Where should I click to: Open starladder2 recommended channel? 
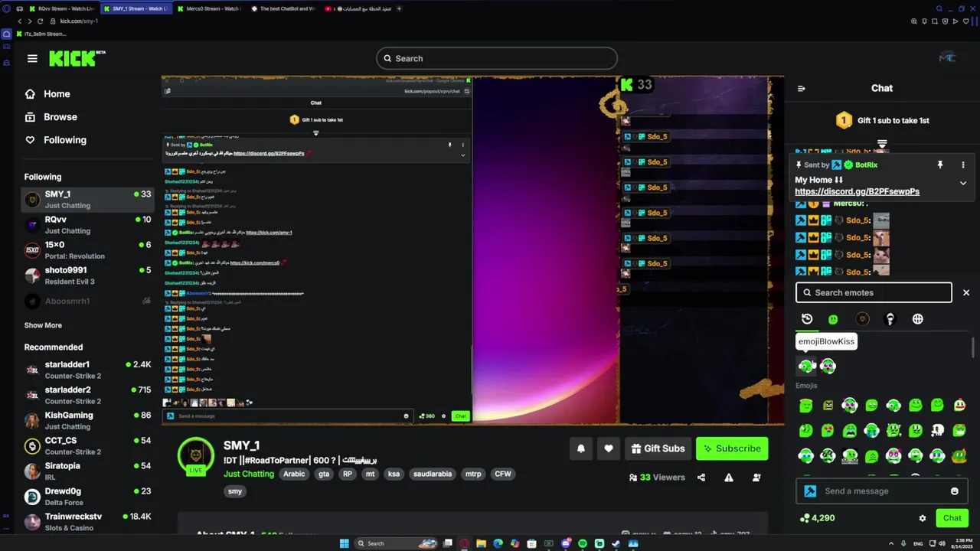pyautogui.click(x=87, y=395)
